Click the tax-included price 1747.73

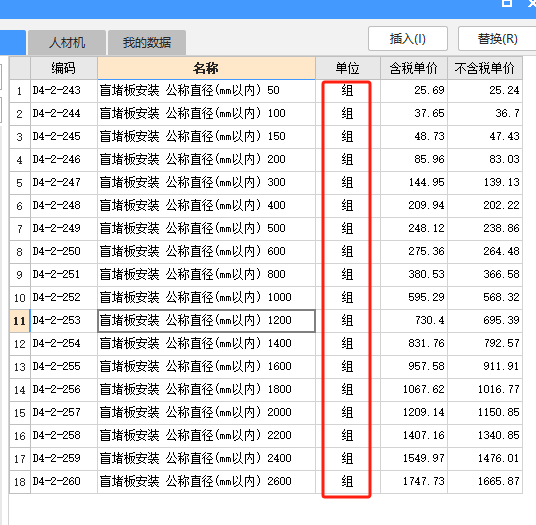pos(414,482)
